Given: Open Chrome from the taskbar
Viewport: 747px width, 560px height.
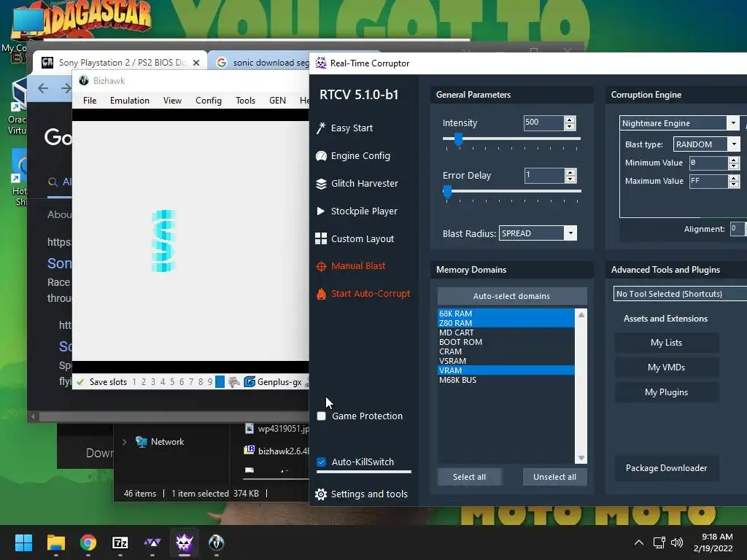Looking at the screenshot, I should click(x=88, y=542).
